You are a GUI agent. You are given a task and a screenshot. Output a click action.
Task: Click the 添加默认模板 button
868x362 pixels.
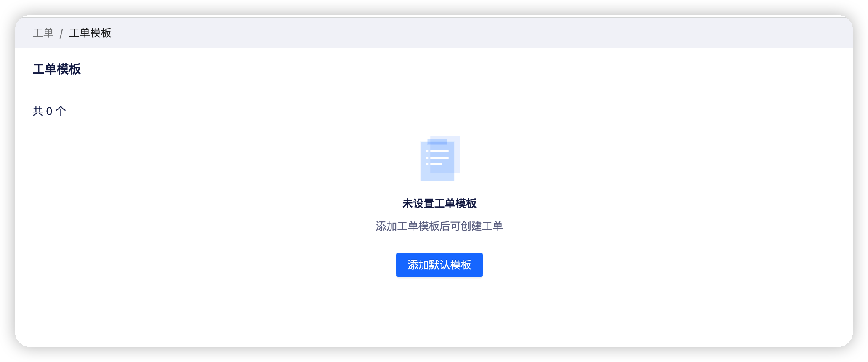pyautogui.click(x=439, y=265)
